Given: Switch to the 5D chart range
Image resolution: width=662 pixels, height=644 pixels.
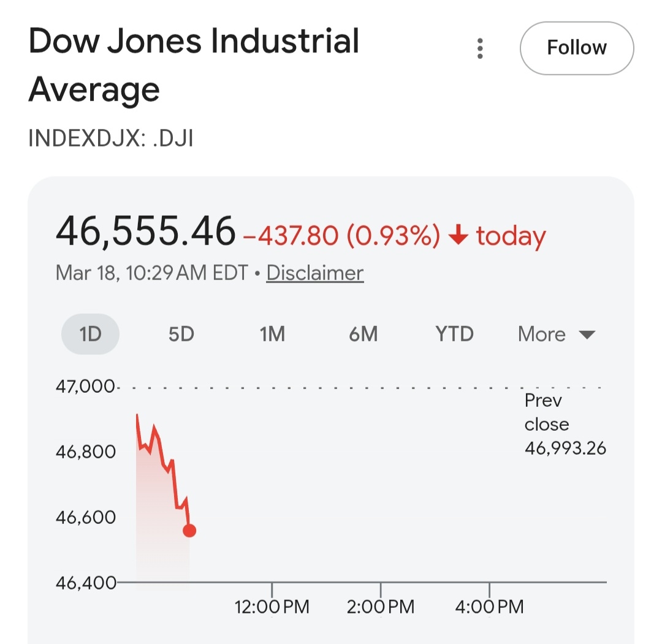Looking at the screenshot, I should [181, 334].
